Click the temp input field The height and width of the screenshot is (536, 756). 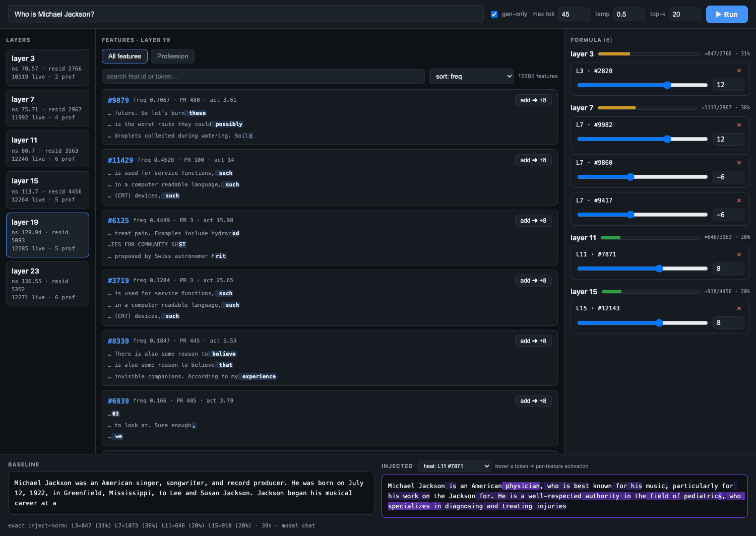coord(629,14)
